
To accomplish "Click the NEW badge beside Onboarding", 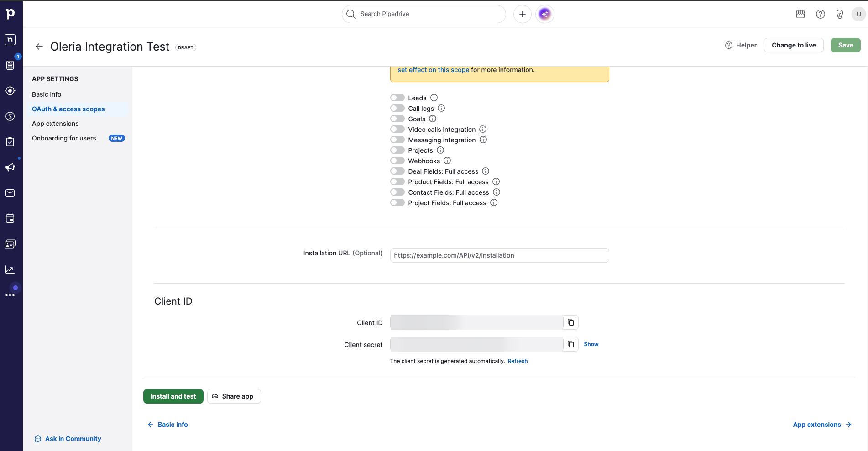I will (117, 138).
